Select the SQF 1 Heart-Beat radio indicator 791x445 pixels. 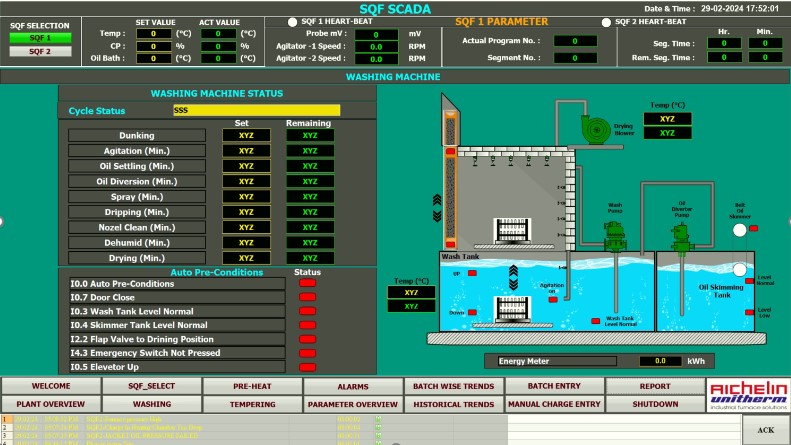click(292, 21)
